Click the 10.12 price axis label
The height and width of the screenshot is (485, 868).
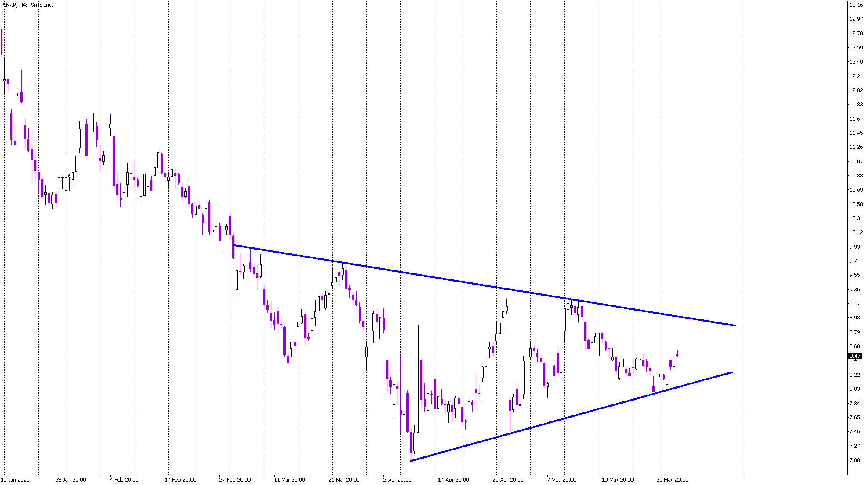click(856, 232)
